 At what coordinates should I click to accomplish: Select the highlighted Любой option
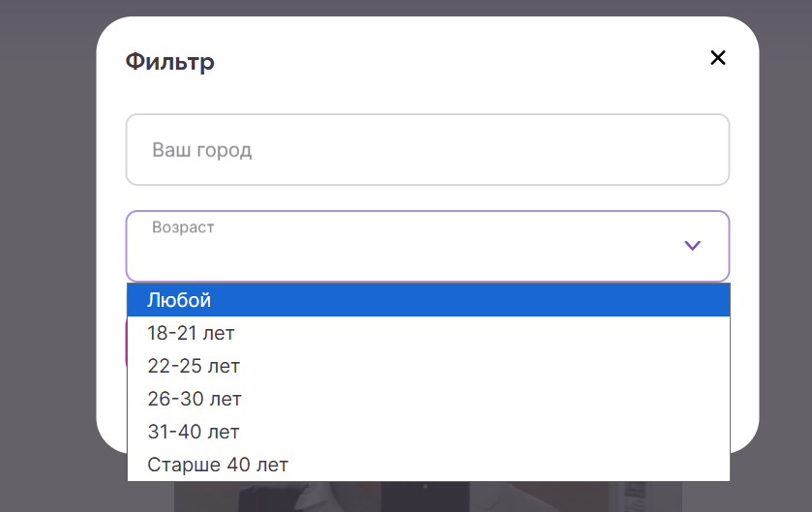pos(428,300)
